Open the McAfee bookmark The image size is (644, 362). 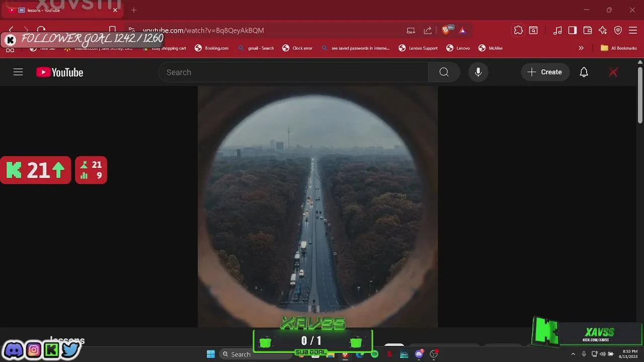pyautogui.click(x=490, y=48)
